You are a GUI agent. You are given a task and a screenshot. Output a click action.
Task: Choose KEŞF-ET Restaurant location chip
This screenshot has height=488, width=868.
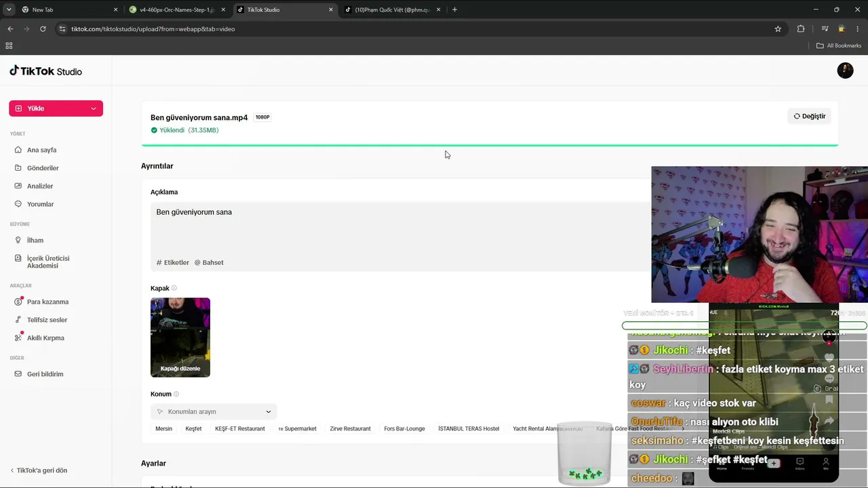pos(240,428)
